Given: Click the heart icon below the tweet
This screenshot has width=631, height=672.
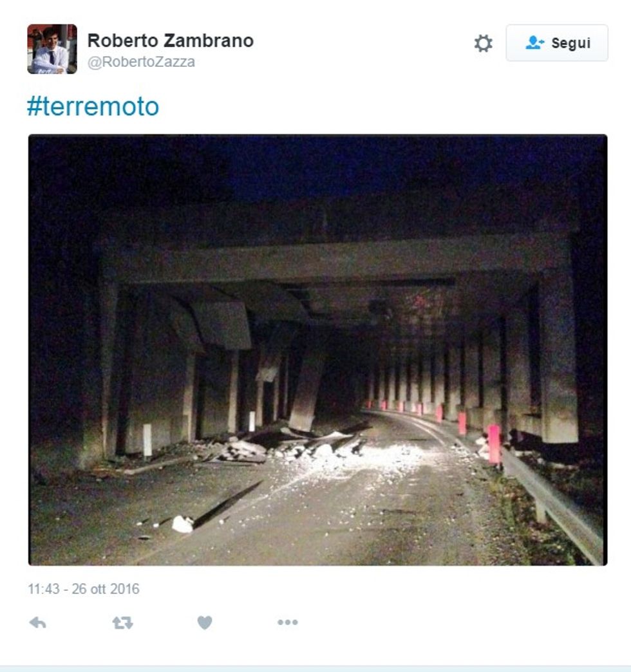Looking at the screenshot, I should pos(205,622).
